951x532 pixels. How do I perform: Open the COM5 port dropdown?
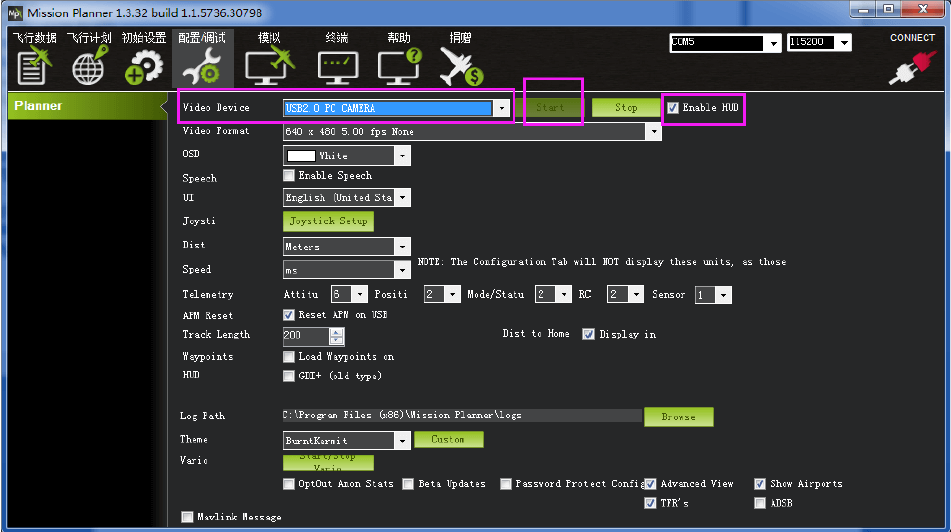pos(772,43)
